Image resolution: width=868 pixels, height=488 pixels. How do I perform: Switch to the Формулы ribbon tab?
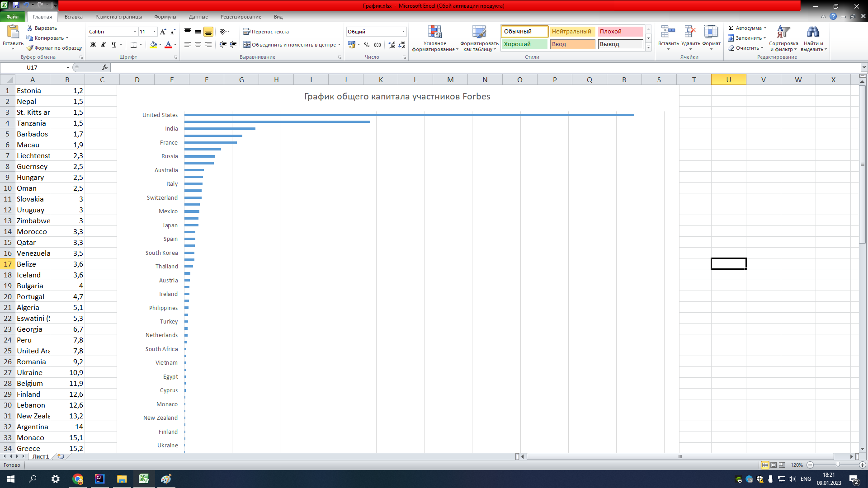165,17
